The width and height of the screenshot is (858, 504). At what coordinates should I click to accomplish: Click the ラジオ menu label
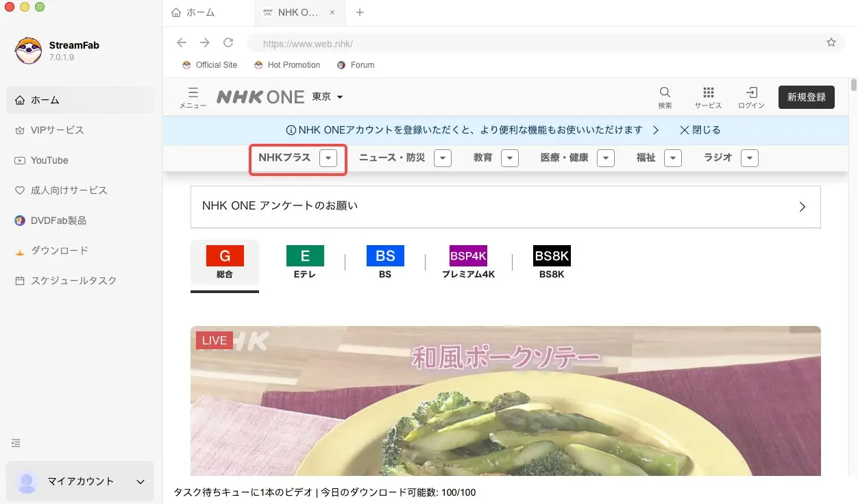tap(718, 157)
